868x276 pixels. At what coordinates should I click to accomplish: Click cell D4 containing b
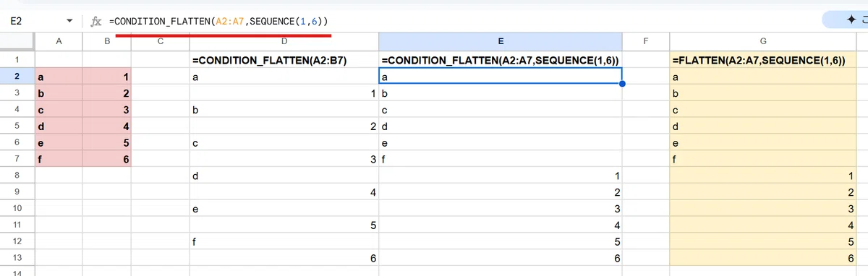284,110
